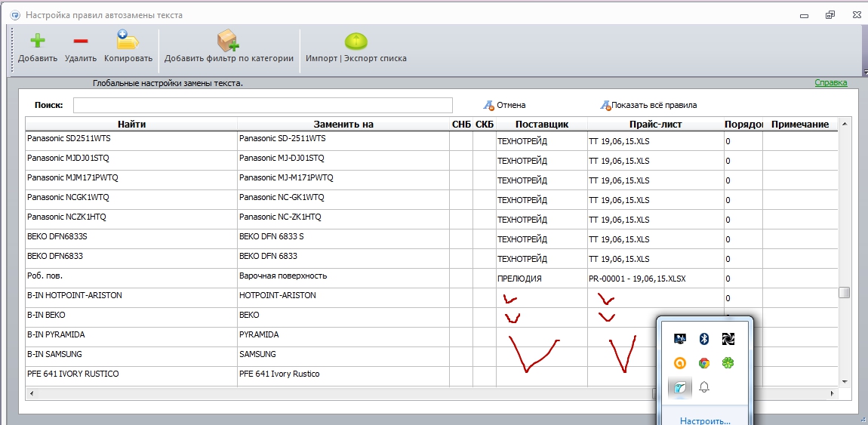Viewport: 868px width, 425px height.
Task: Click the red minus Удалить icon
Action: (x=80, y=42)
